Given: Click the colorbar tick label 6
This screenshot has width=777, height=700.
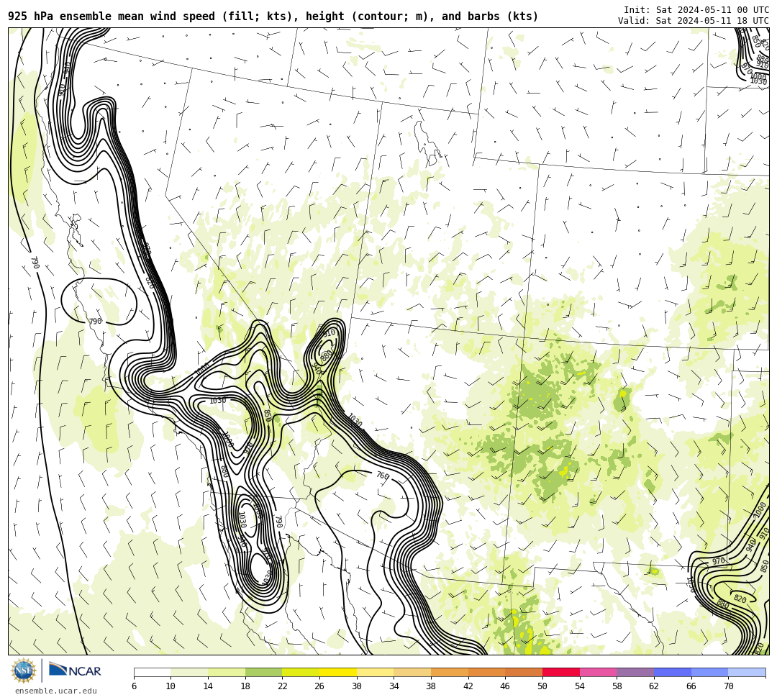Looking at the screenshot, I should point(134,686).
